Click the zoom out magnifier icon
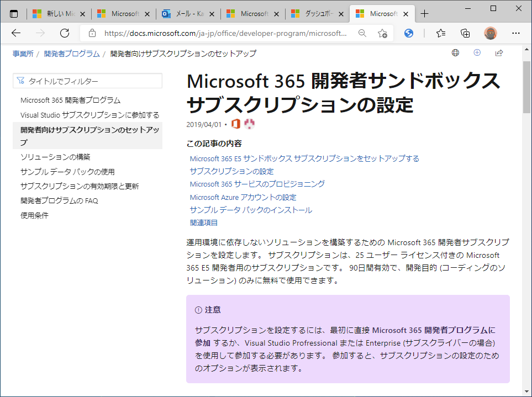 pos(362,33)
